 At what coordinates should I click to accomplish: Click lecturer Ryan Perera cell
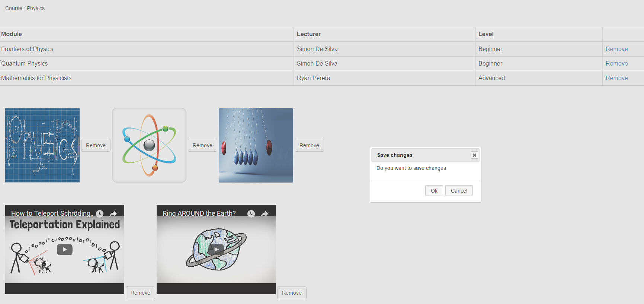click(x=384, y=78)
